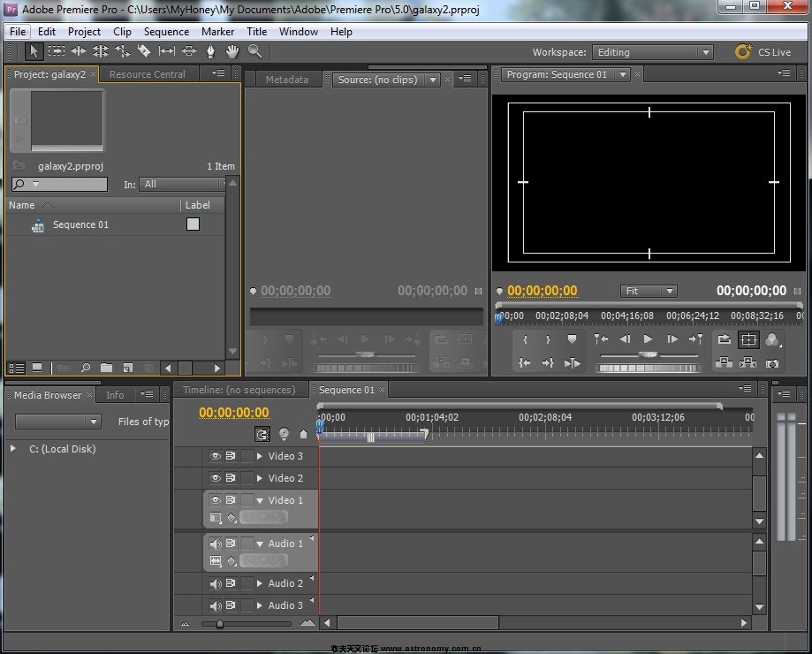Switch to the Info tab

tap(115, 395)
